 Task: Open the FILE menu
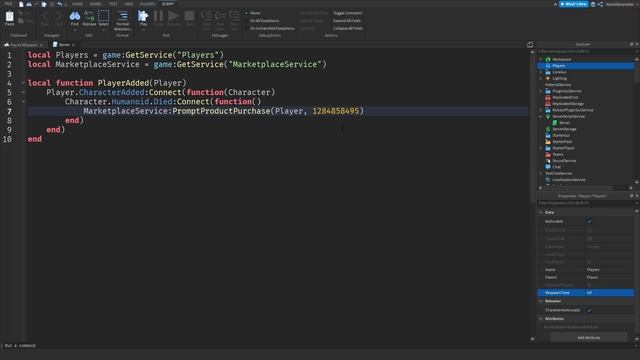coord(8,4)
